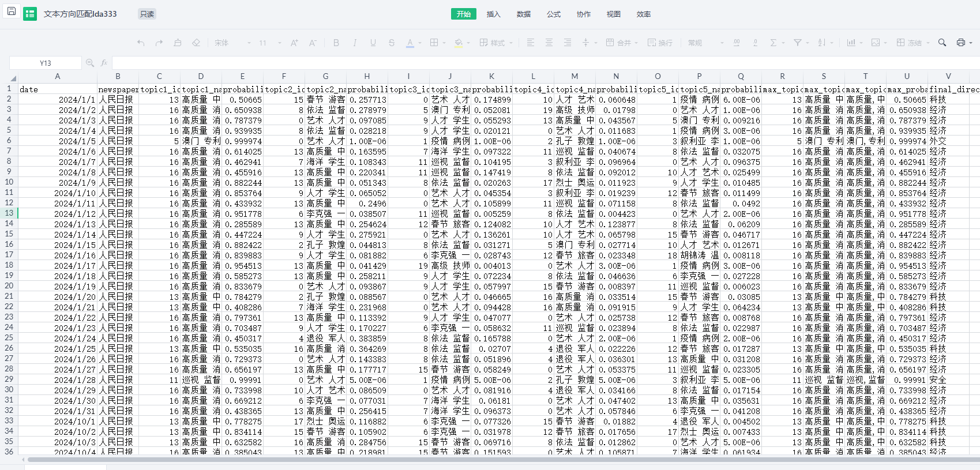Toggle strikethrough formatting
The height and width of the screenshot is (470, 980).
point(392,43)
